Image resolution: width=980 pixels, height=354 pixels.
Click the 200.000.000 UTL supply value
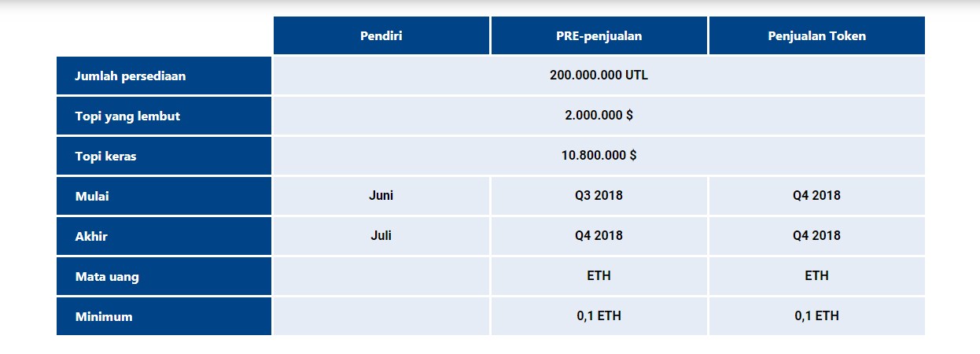[599, 76]
